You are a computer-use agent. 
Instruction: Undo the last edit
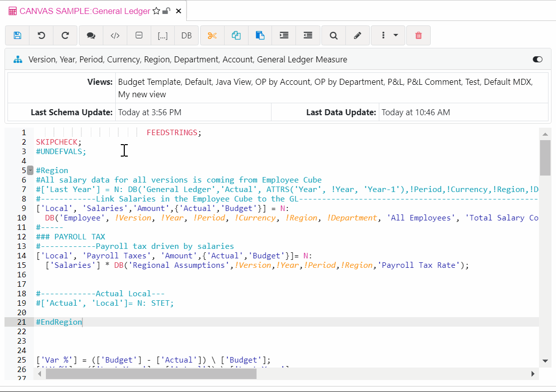coord(41,35)
